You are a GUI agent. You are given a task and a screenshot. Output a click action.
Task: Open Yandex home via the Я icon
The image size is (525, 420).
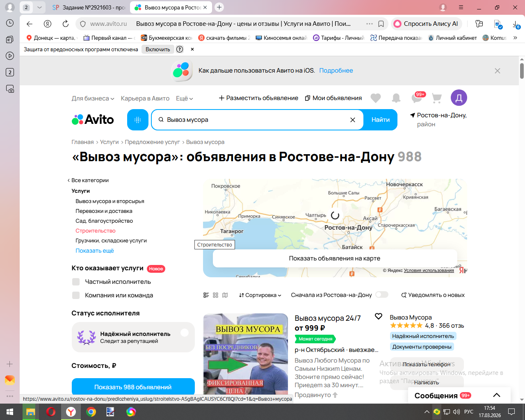click(48, 24)
